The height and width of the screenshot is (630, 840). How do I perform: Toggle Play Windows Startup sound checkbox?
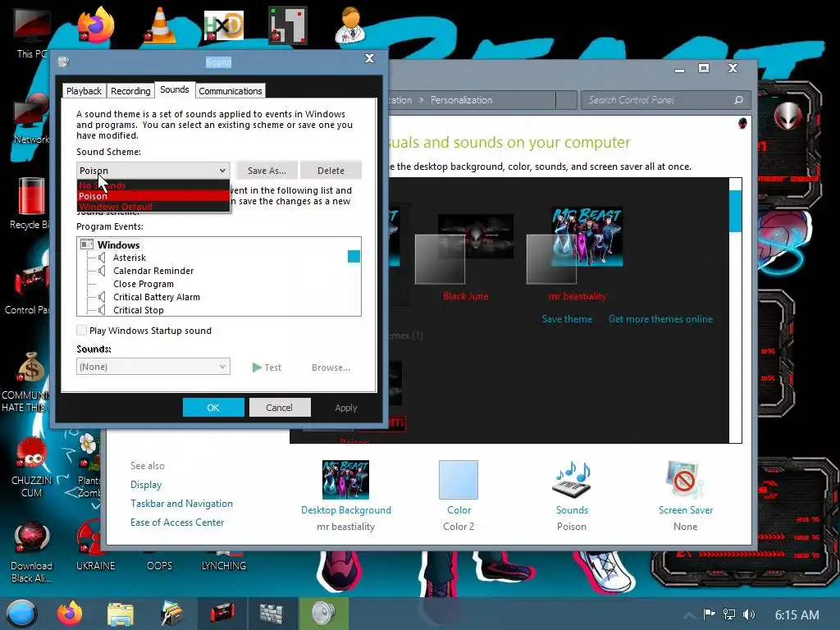point(81,330)
